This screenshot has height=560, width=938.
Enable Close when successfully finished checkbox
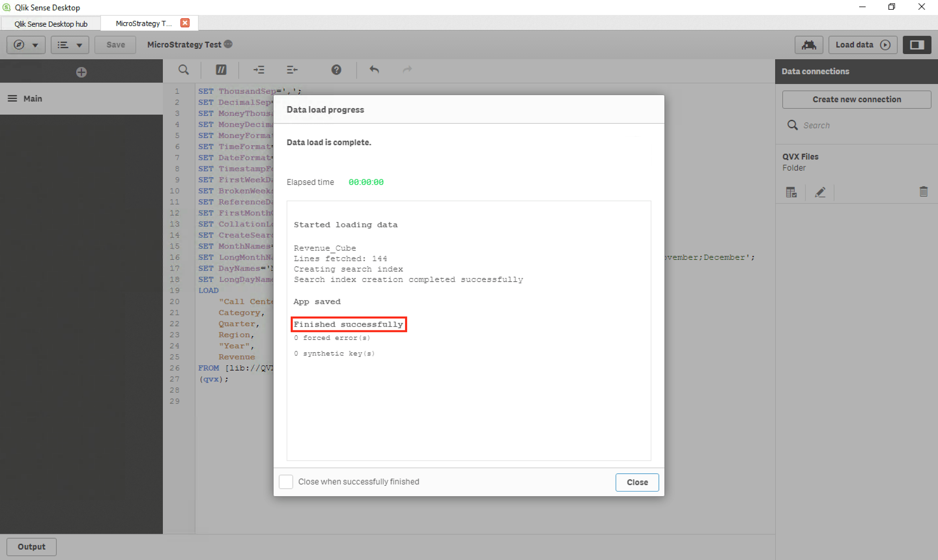[286, 482]
